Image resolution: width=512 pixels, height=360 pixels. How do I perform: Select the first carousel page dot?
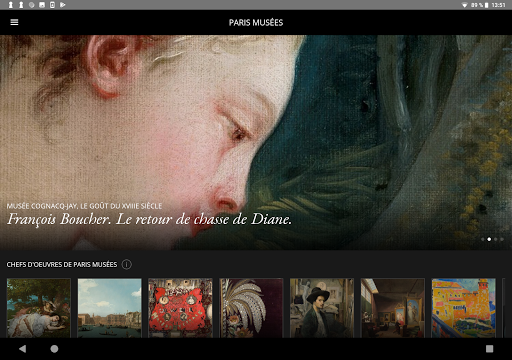point(483,239)
